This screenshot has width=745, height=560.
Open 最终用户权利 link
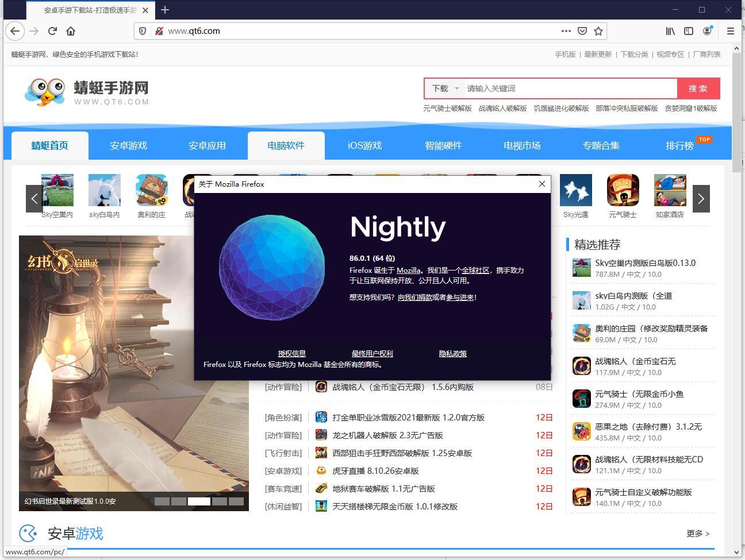(373, 353)
